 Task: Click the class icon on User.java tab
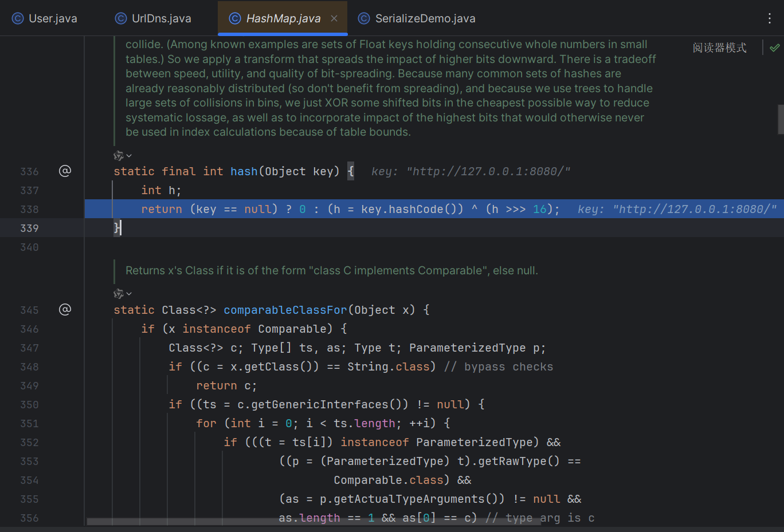(18, 18)
